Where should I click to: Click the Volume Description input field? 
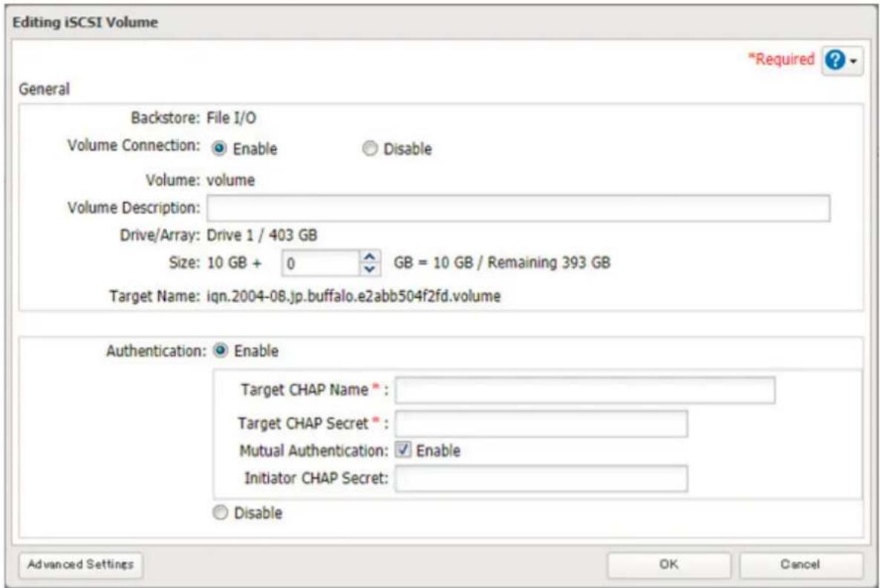click(518, 208)
